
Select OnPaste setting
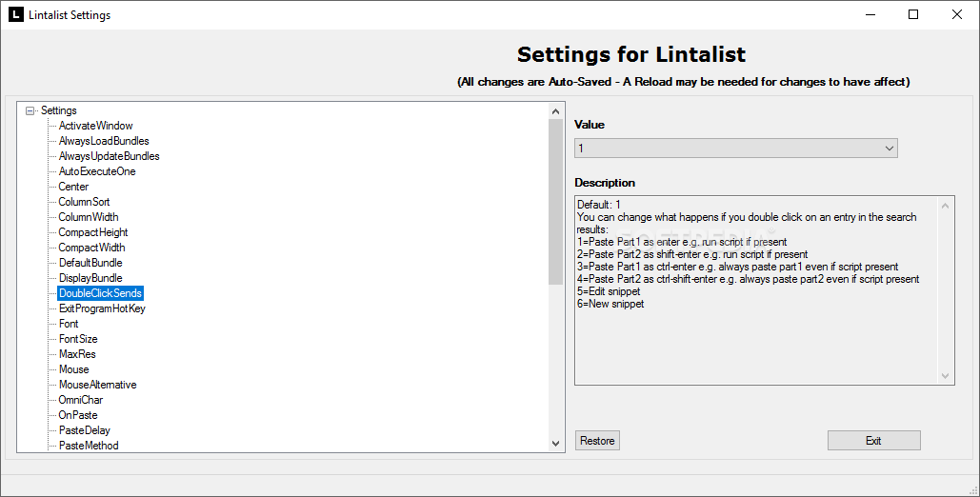pyautogui.click(x=78, y=415)
